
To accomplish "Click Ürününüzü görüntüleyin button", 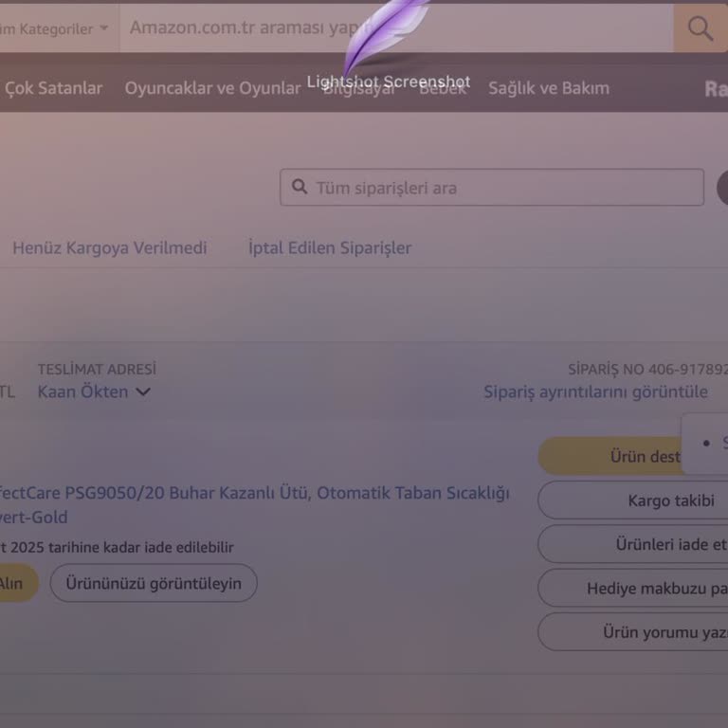I will (154, 583).
